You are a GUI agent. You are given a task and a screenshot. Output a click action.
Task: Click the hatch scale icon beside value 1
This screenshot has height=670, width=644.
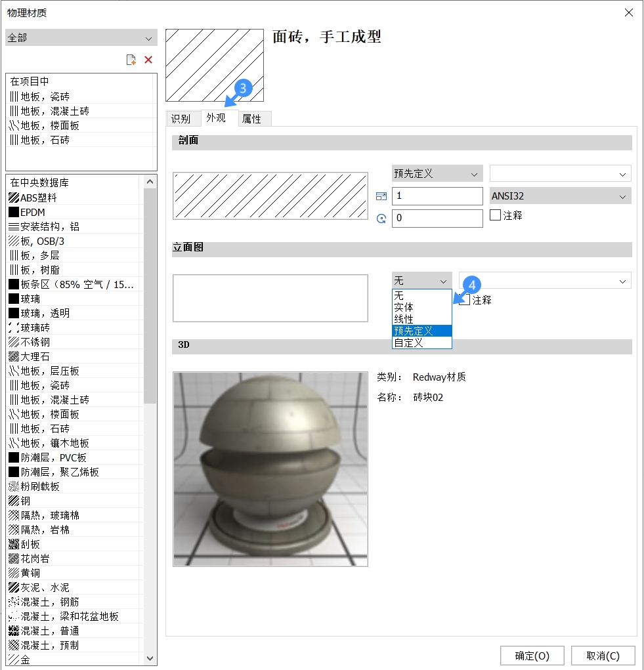[381, 196]
